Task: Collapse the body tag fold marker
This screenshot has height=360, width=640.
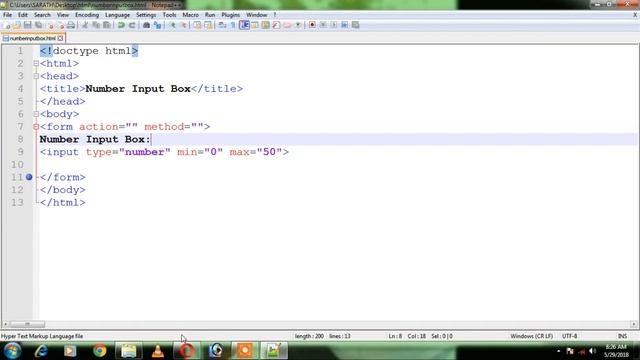Action: 36,114
